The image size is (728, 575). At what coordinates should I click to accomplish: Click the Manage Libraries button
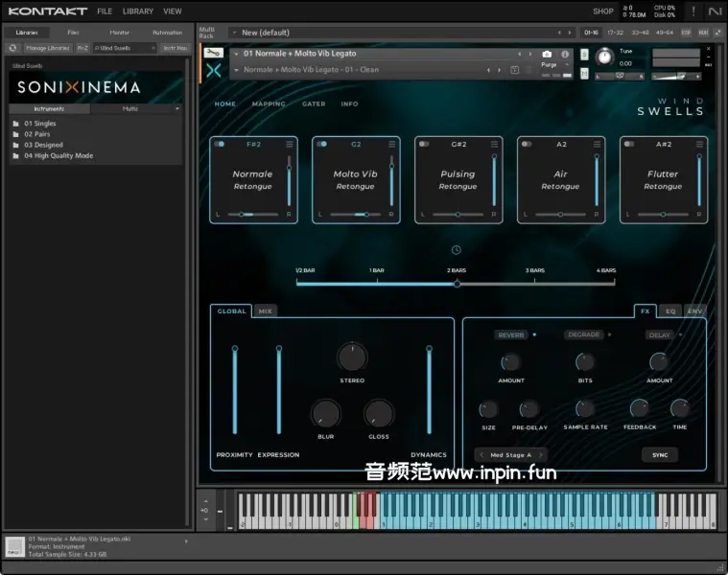tap(47, 47)
